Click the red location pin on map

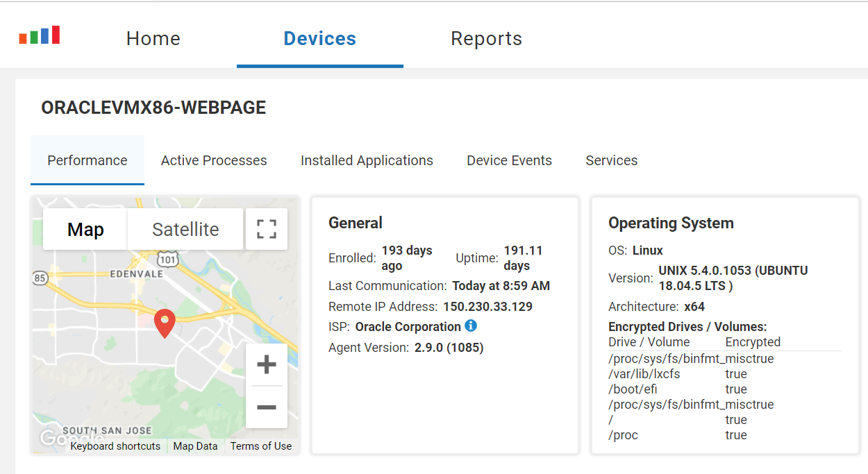165,323
